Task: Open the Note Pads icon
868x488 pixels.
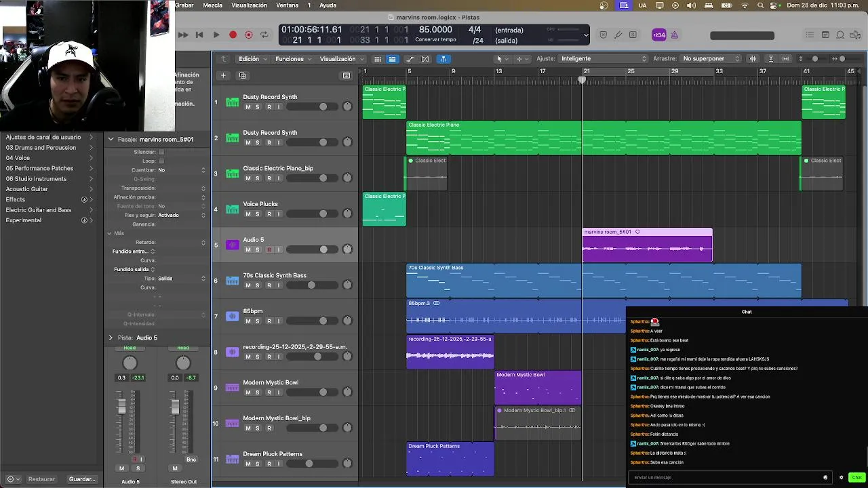Action: pyautogui.click(x=825, y=35)
